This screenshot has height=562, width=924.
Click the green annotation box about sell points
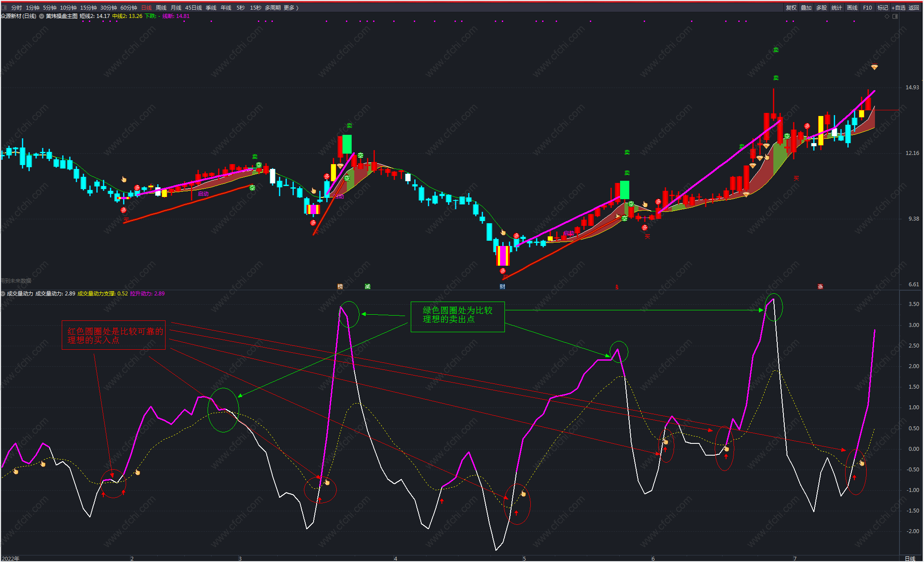(x=457, y=316)
